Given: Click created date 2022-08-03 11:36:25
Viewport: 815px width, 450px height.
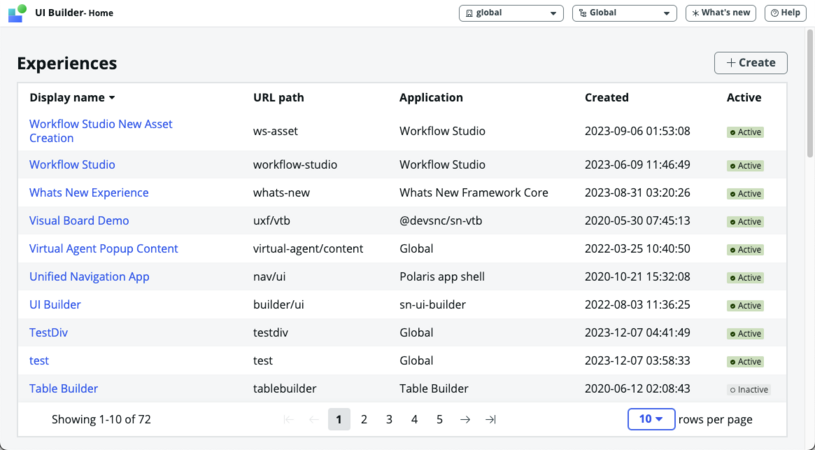Looking at the screenshot, I should (637, 305).
